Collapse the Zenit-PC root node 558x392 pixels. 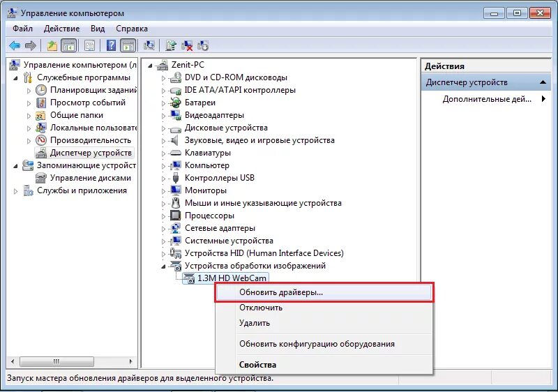click(x=150, y=66)
